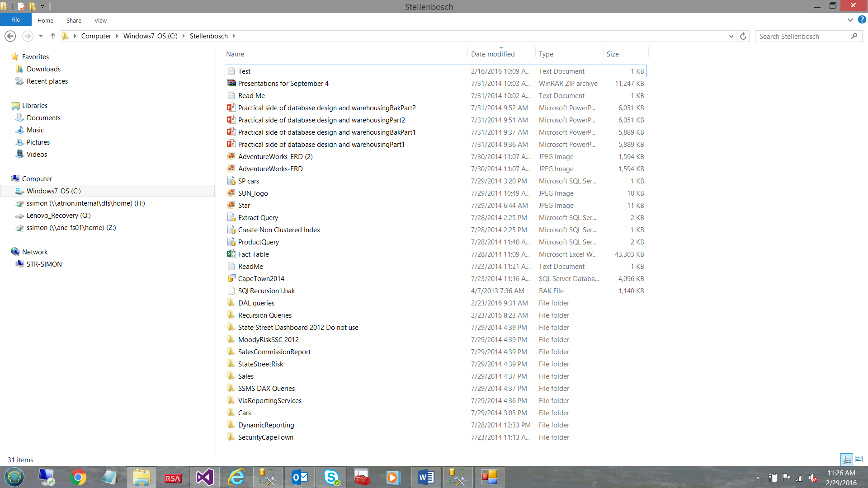
Task: Switch to details view layout
Action: click(x=847, y=460)
